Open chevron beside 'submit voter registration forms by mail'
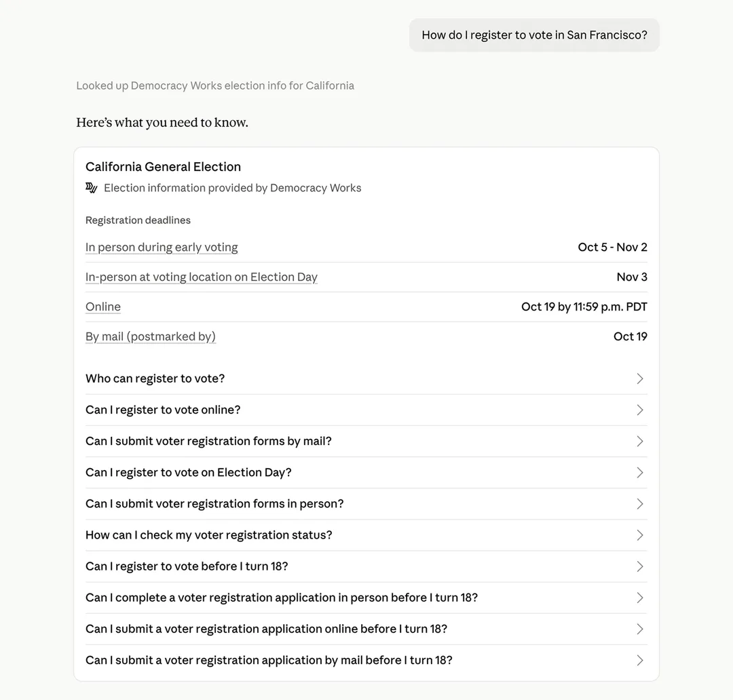Screen dimensions: 733x700 640,441
